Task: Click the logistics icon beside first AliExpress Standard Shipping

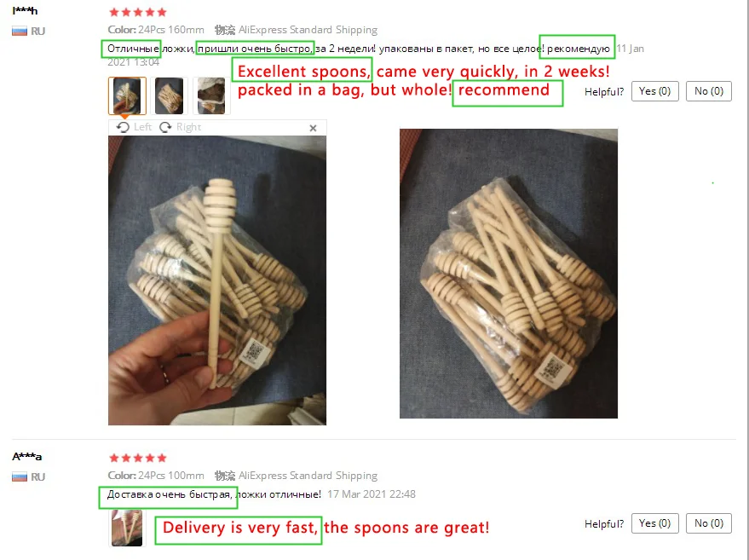Action: [225, 30]
